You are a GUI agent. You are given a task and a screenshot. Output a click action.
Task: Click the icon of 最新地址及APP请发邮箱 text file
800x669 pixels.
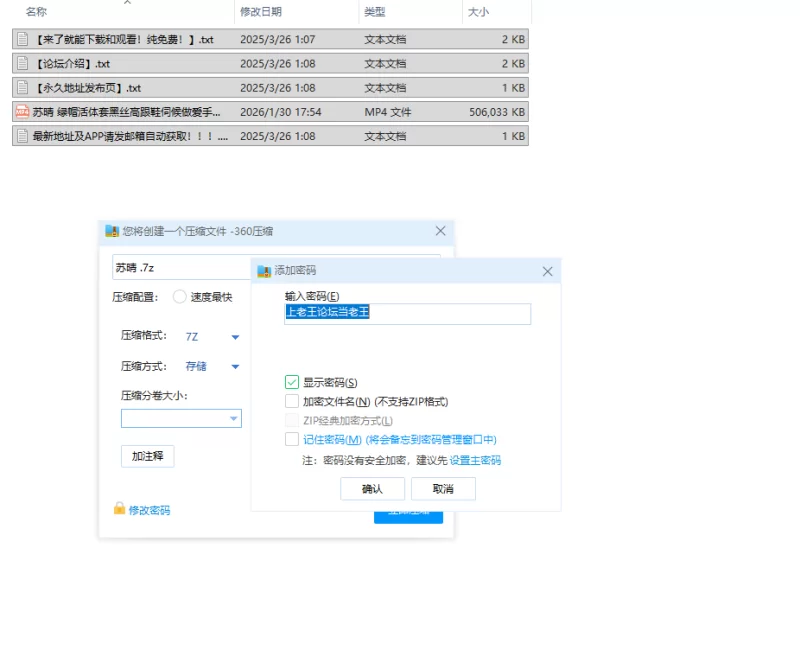pos(22,136)
